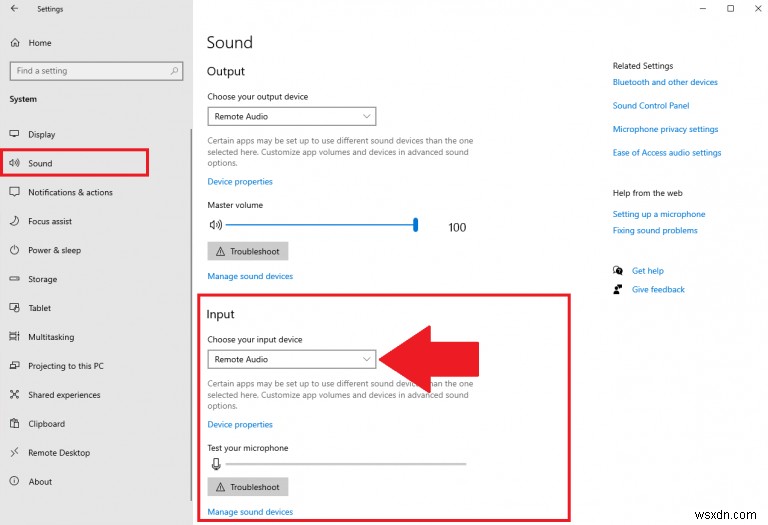Click the search magnifier icon
768x525 pixels.
point(176,71)
